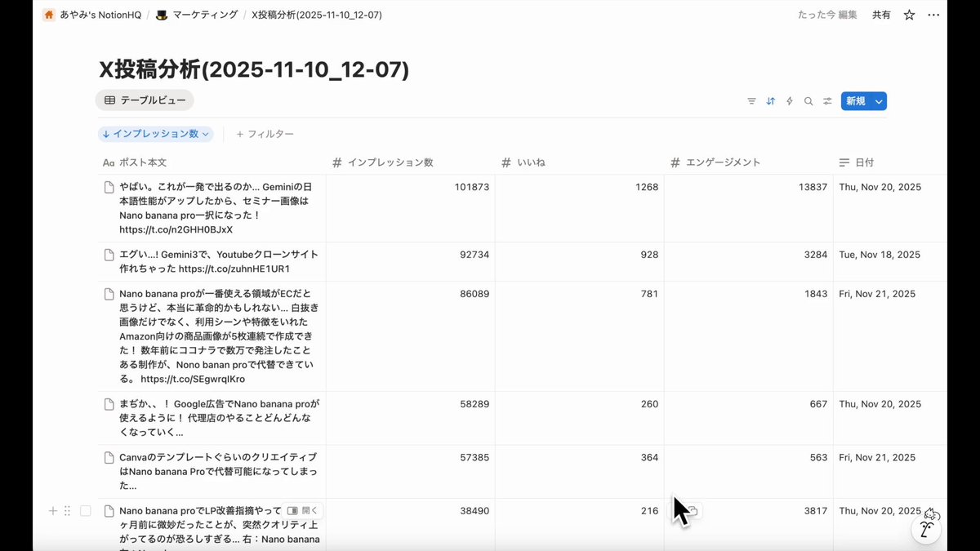
Task: Click the top hat icon for マーケティング
Action: coord(162,15)
